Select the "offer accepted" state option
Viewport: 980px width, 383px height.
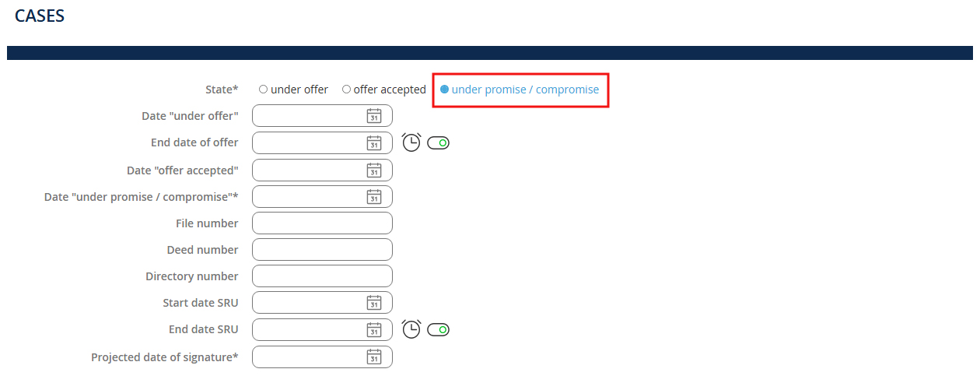tap(346, 90)
